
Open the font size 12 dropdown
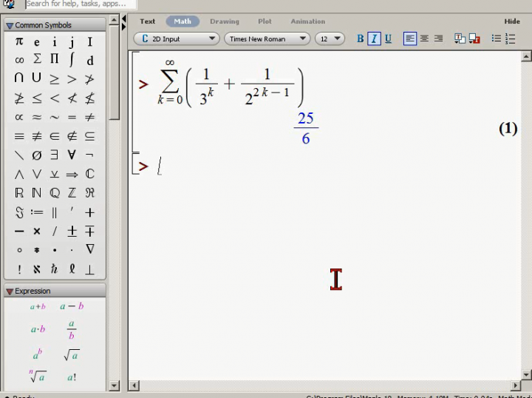pyautogui.click(x=330, y=38)
